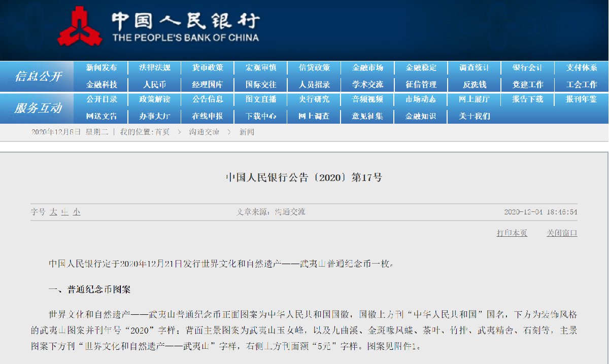This screenshot has height=364, width=609.
Task: Go to the 货币政策 section
Action: tap(208, 67)
